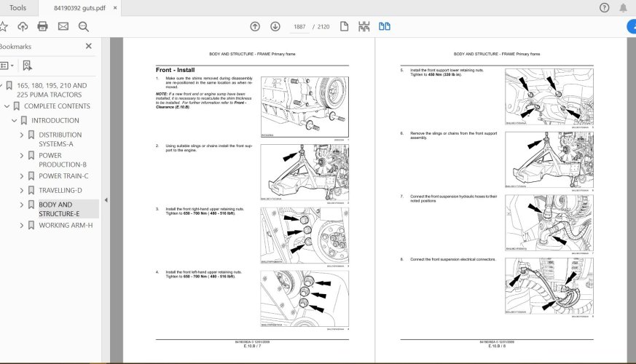Toggle the two-page view mode
636x364 pixels.
point(384,27)
